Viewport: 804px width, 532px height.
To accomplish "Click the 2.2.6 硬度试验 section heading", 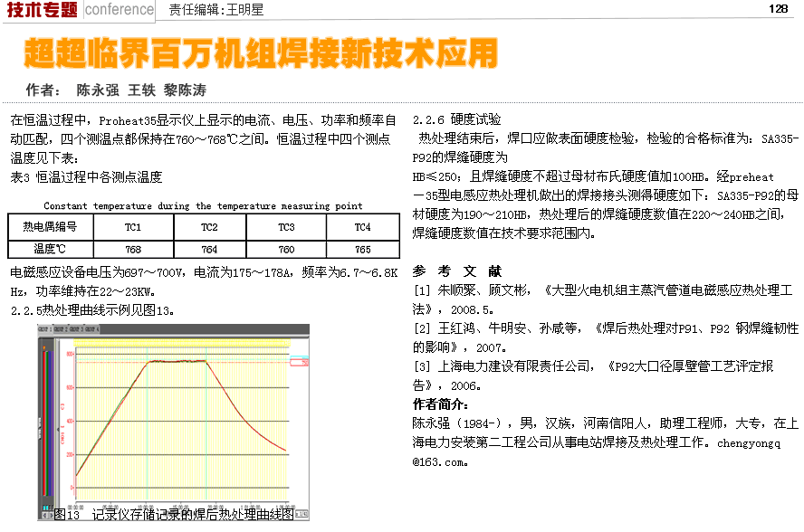I will (456, 120).
